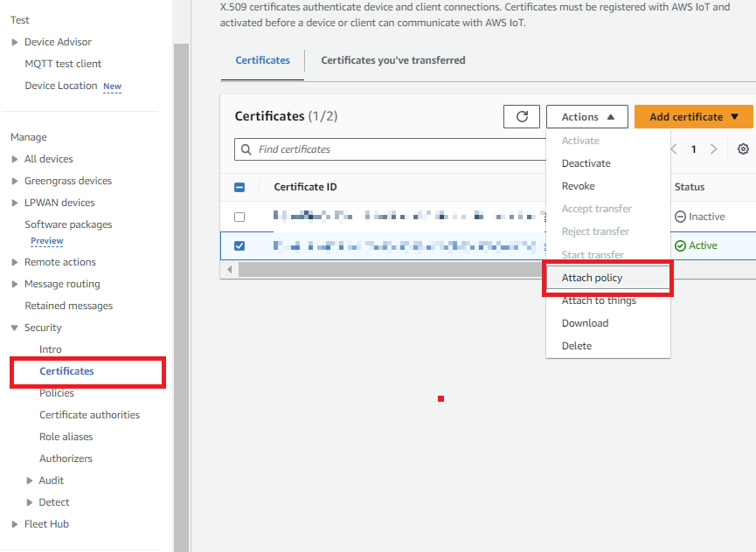756x552 pixels.
Task: Uncheck the active certificate's row checkbox
Action: (x=239, y=245)
